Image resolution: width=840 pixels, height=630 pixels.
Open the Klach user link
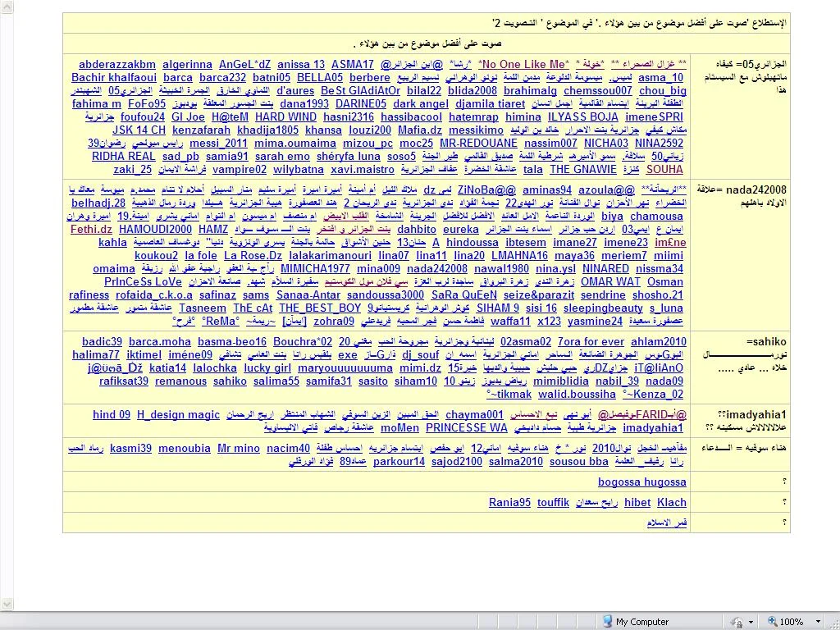[672, 503]
